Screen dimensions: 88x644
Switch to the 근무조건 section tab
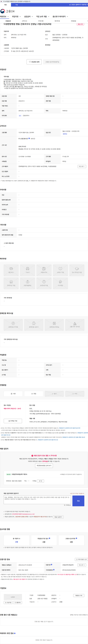pos(24,21)
